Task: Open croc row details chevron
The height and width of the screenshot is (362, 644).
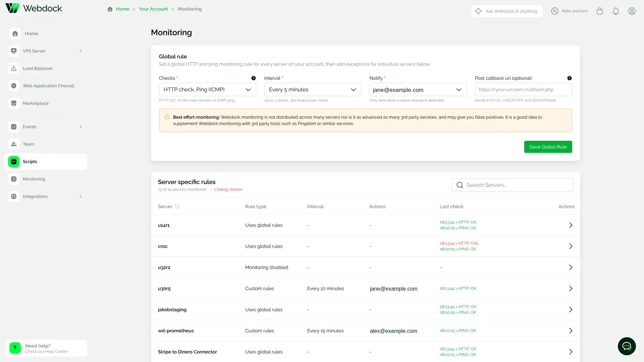Action: pos(571,246)
